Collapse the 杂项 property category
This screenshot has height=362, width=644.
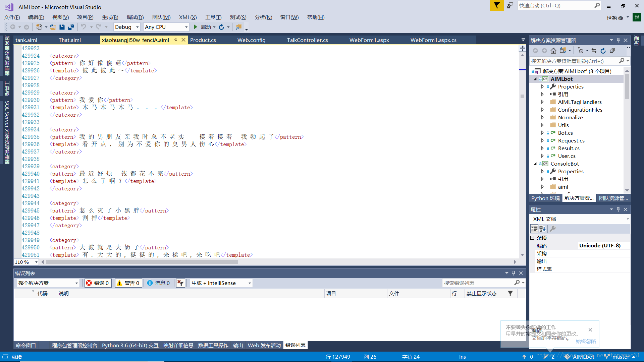(532, 238)
